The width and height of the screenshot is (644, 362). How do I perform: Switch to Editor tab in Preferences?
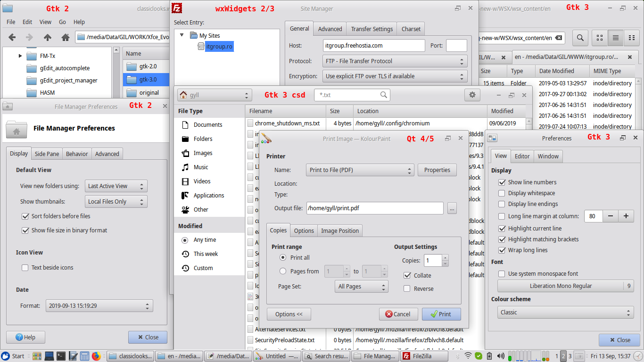point(522,156)
